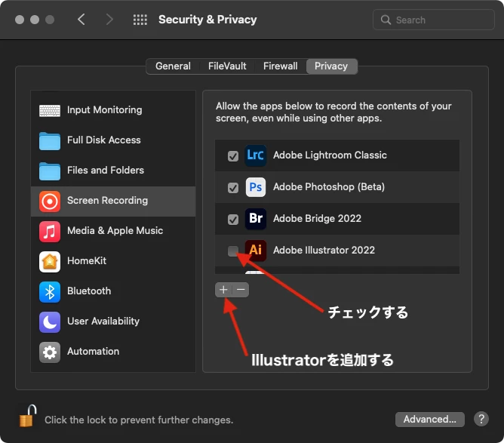Open the help question mark button
The image size is (504, 443).
[481, 419]
